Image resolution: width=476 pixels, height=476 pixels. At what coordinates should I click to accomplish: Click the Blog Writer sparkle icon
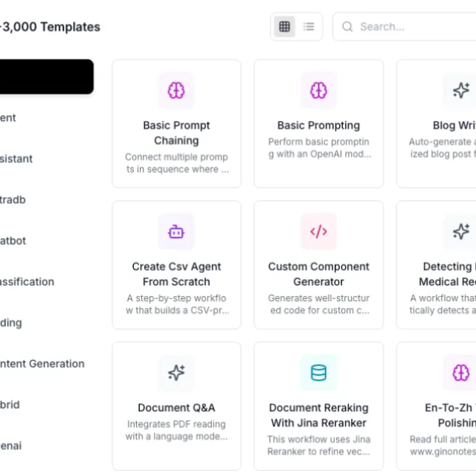coord(460,91)
